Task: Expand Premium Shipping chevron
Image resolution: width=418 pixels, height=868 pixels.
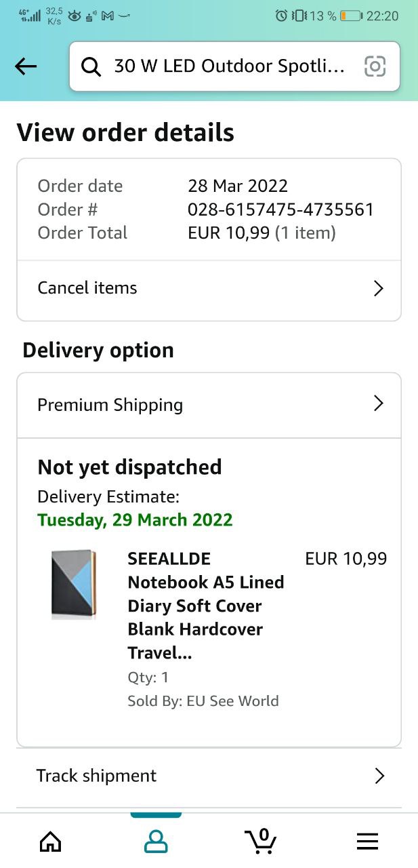Action: click(x=379, y=404)
